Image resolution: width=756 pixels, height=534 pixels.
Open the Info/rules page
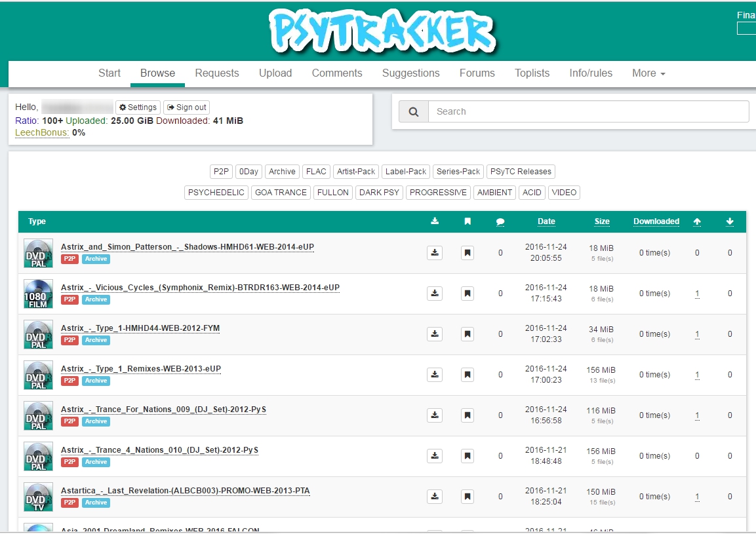(x=591, y=73)
